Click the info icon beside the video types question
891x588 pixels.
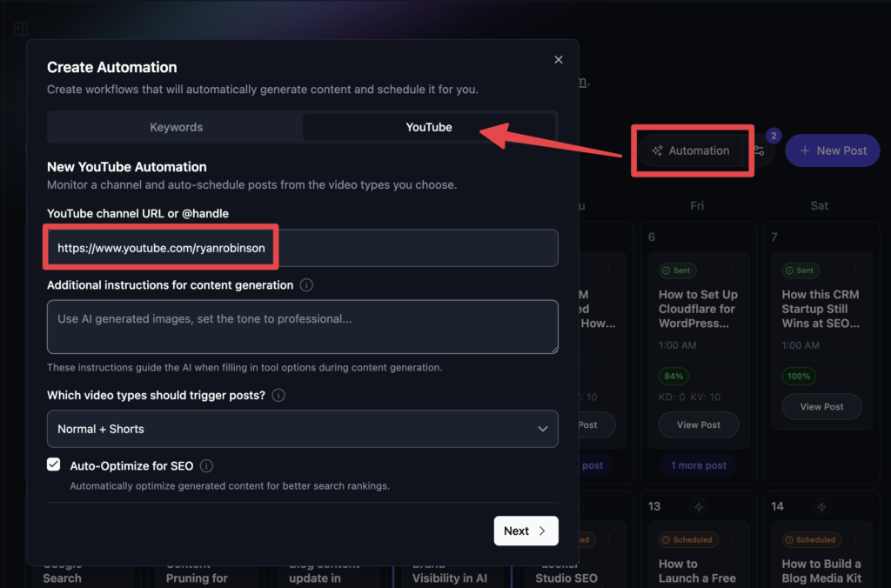point(278,395)
